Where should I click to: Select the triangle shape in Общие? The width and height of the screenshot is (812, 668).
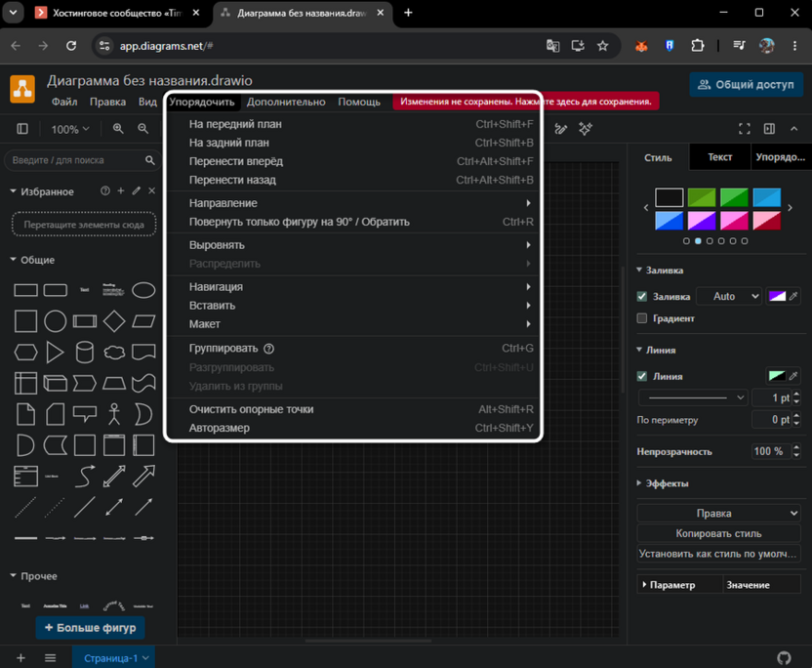[x=55, y=353]
